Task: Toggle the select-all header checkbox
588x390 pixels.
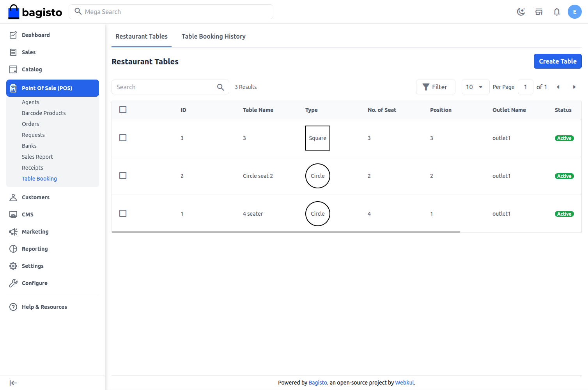Action: 123,110
